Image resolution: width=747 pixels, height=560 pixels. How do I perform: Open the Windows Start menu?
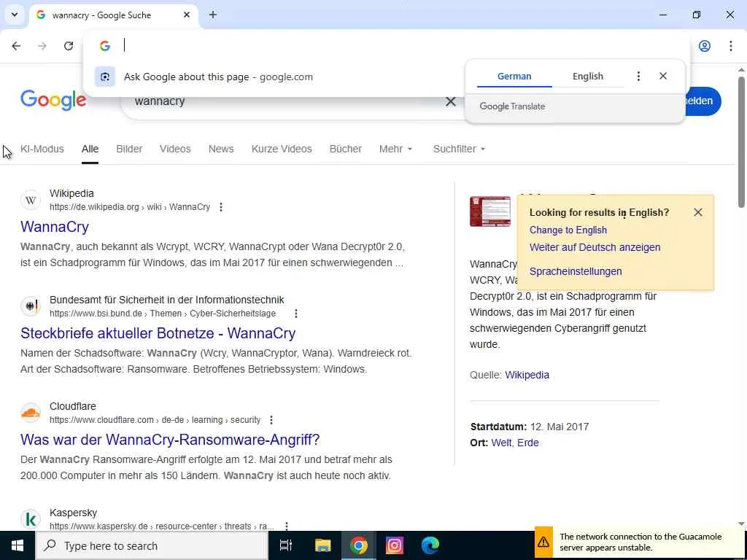tap(18, 545)
